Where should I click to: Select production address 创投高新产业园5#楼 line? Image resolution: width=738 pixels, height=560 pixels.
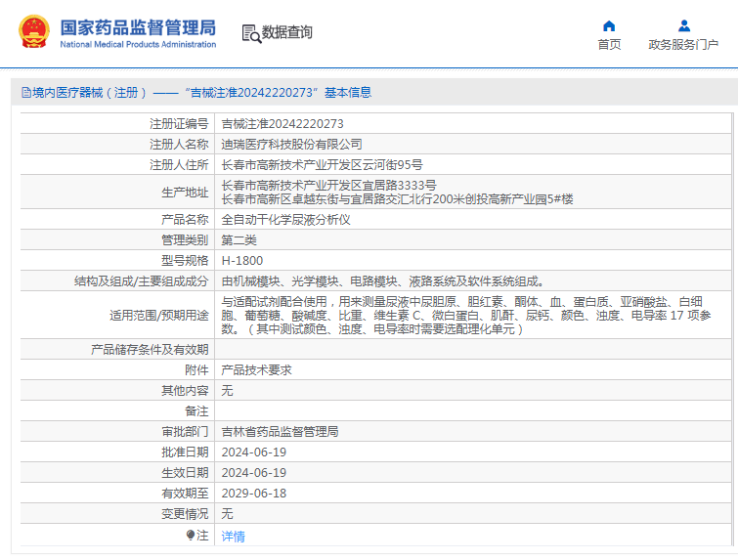[x=397, y=199]
